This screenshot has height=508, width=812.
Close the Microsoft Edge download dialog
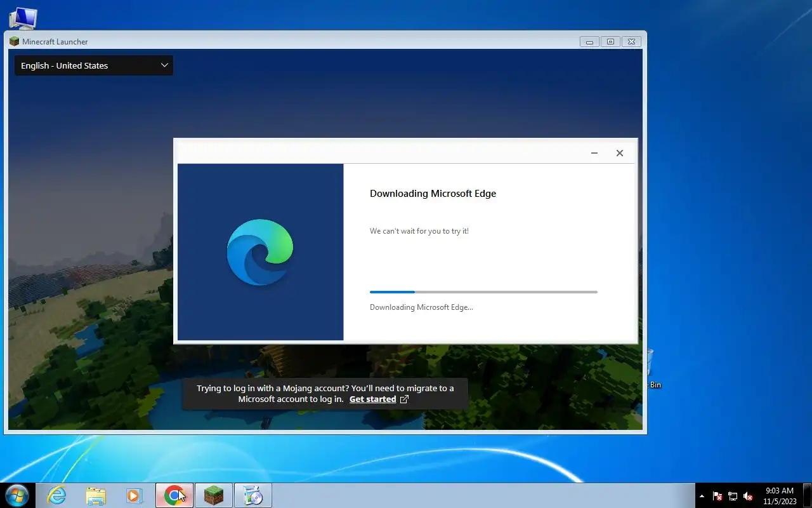click(x=620, y=153)
